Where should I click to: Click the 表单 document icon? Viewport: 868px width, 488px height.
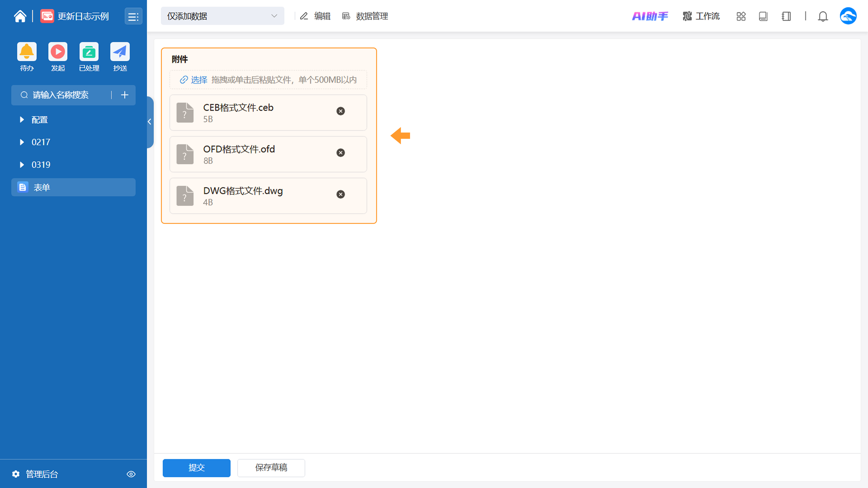(23, 187)
